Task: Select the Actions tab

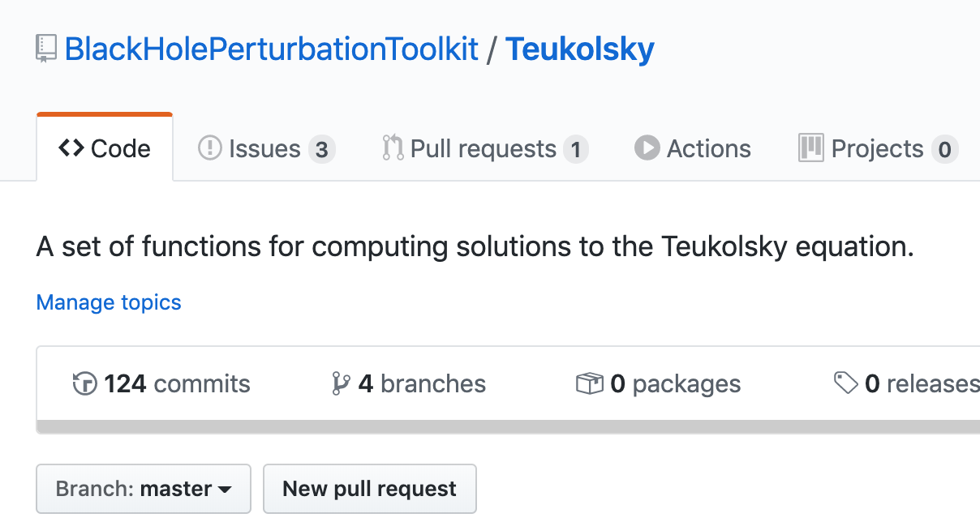Action: click(x=693, y=148)
